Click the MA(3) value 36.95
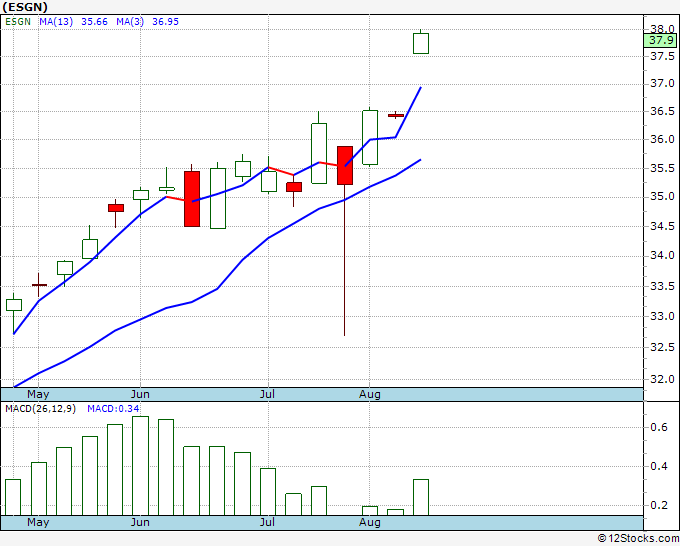Image resolution: width=680 pixels, height=546 pixels. (165, 22)
